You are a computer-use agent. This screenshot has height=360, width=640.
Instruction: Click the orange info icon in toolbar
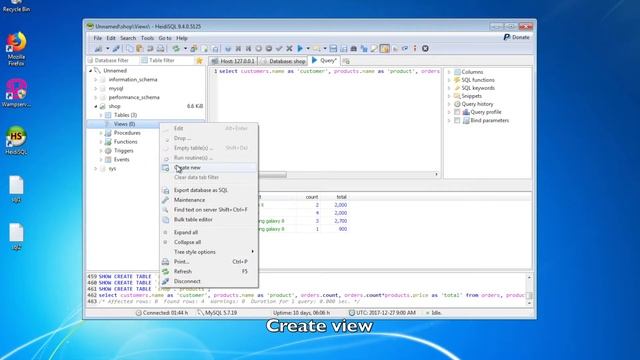(415, 49)
